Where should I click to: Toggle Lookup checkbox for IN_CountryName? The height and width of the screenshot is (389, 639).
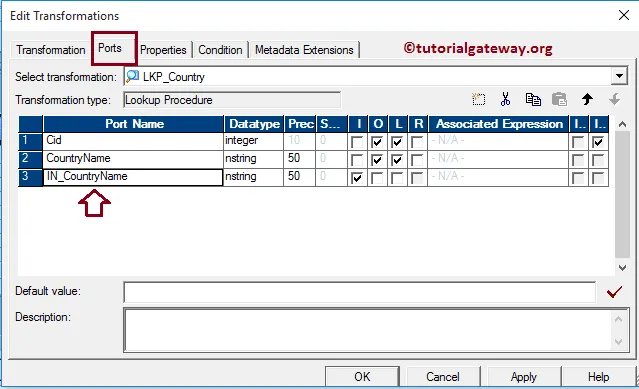coord(397,178)
